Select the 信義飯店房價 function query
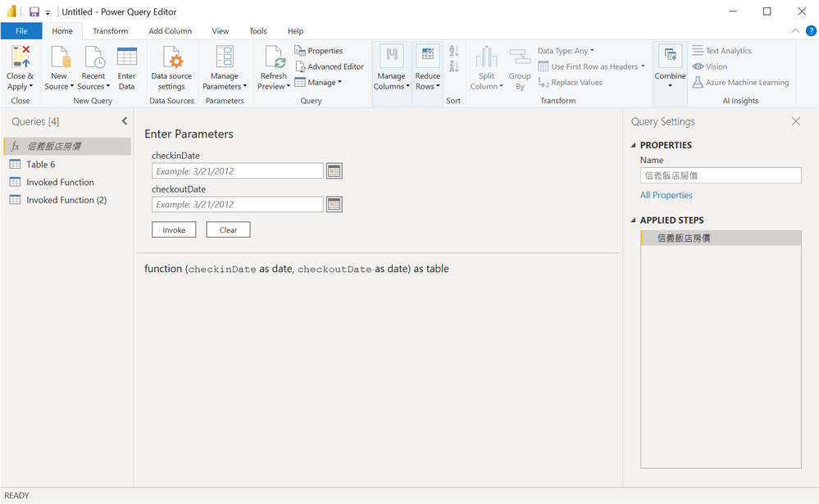 [67, 146]
